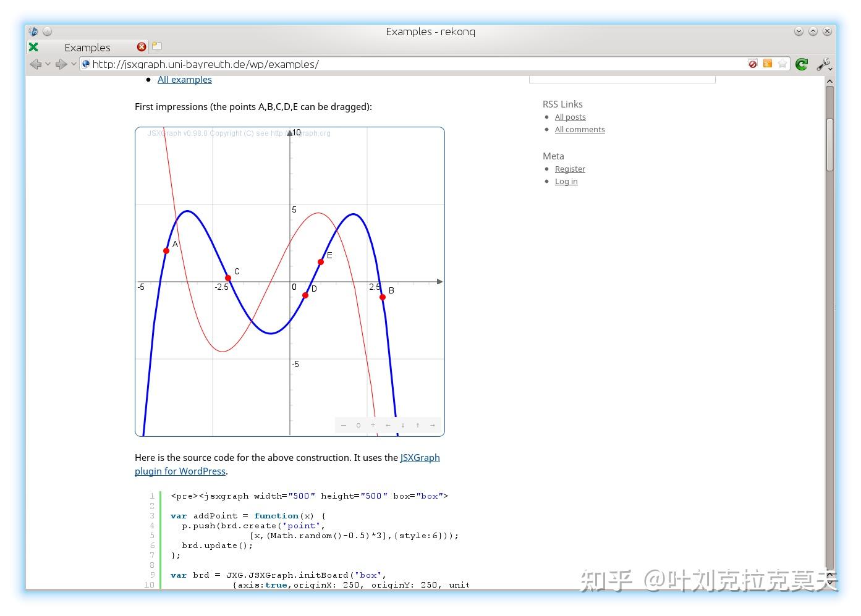861x616 pixels.
Task: Expand the forward button history dropdown
Action: click(x=74, y=64)
